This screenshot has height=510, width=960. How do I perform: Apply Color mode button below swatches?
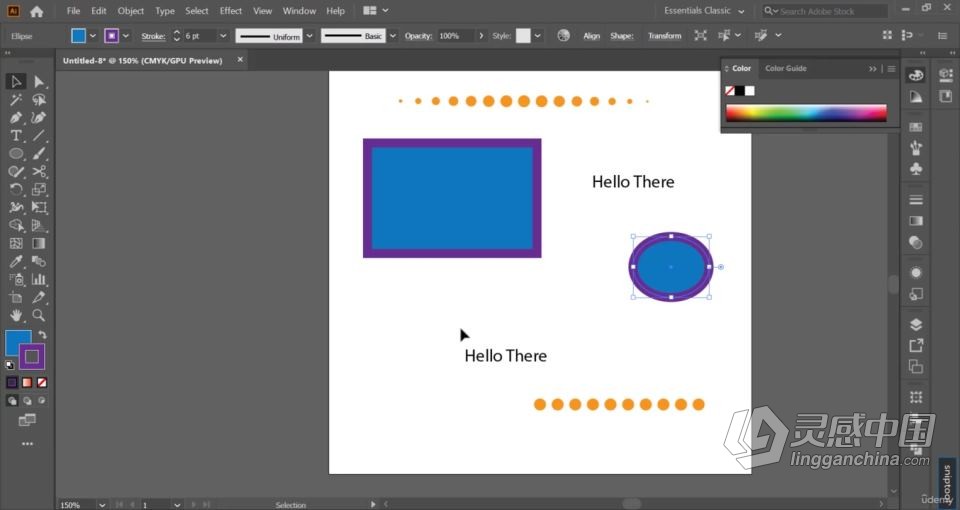(x=12, y=383)
